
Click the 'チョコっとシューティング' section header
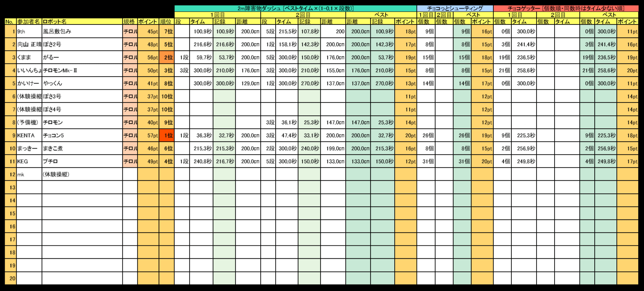[x=455, y=9]
